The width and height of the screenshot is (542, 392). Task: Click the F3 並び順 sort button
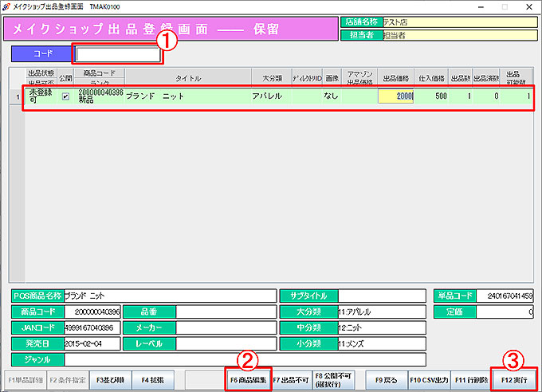pos(109,378)
